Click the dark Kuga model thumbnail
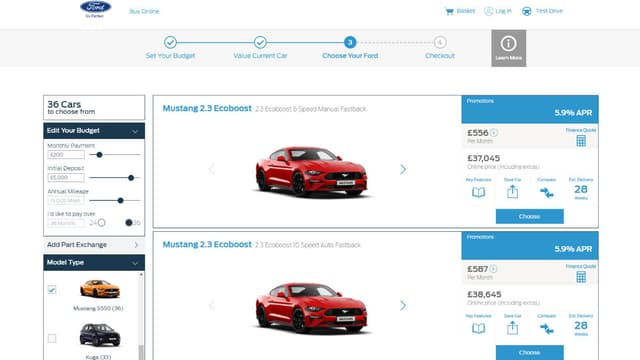Image resolution: width=640 pixels, height=360 pixels. (x=100, y=335)
